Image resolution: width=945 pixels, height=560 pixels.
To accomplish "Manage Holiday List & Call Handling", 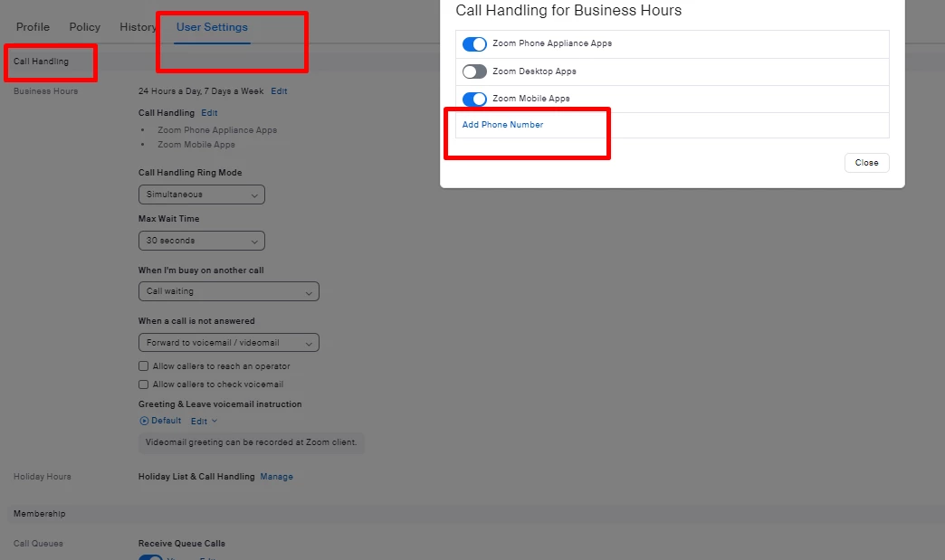I will [277, 476].
